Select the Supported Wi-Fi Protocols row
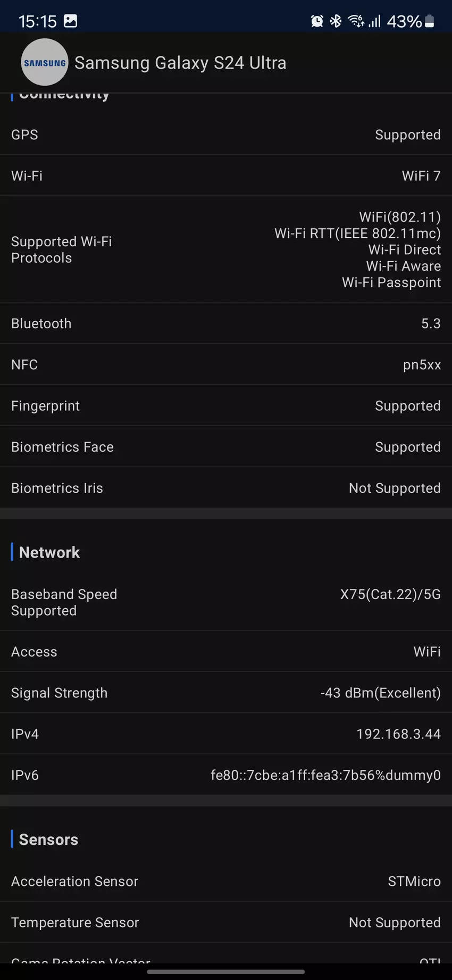 point(226,250)
